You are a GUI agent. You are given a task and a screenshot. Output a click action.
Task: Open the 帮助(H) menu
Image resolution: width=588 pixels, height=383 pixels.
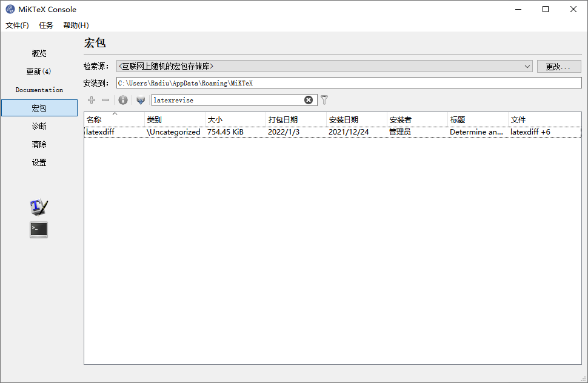coord(76,25)
